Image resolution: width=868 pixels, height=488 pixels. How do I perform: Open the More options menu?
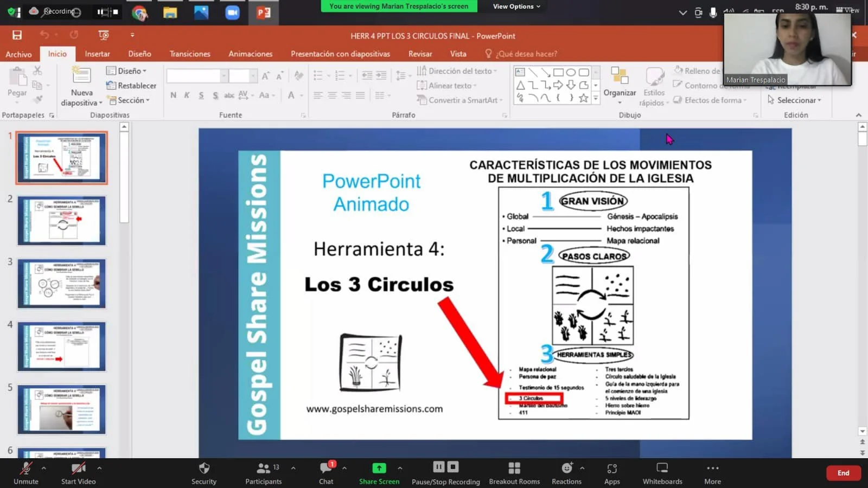pyautogui.click(x=713, y=473)
